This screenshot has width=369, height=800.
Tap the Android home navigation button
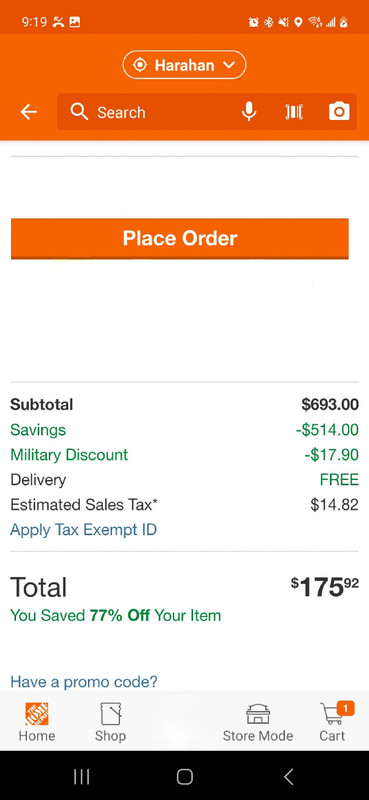[184, 777]
